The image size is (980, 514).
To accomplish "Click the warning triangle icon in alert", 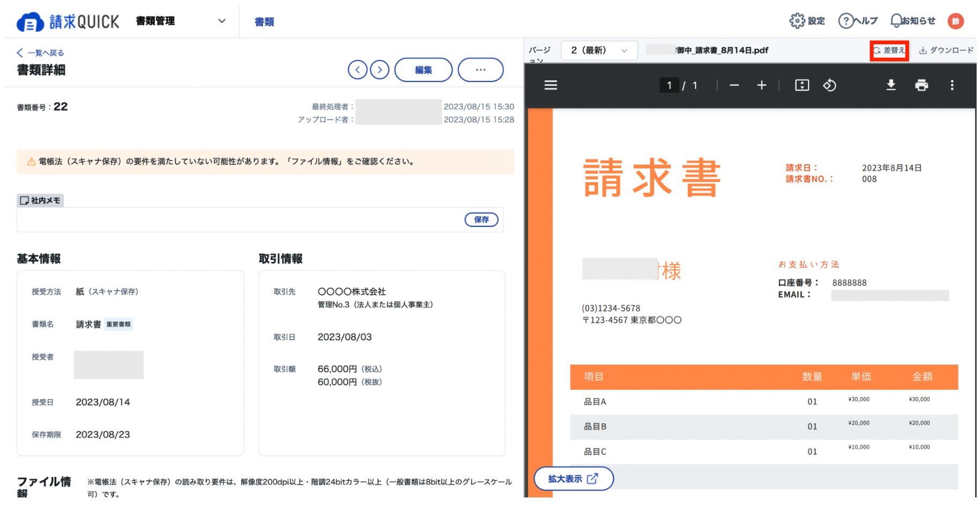I will point(31,162).
